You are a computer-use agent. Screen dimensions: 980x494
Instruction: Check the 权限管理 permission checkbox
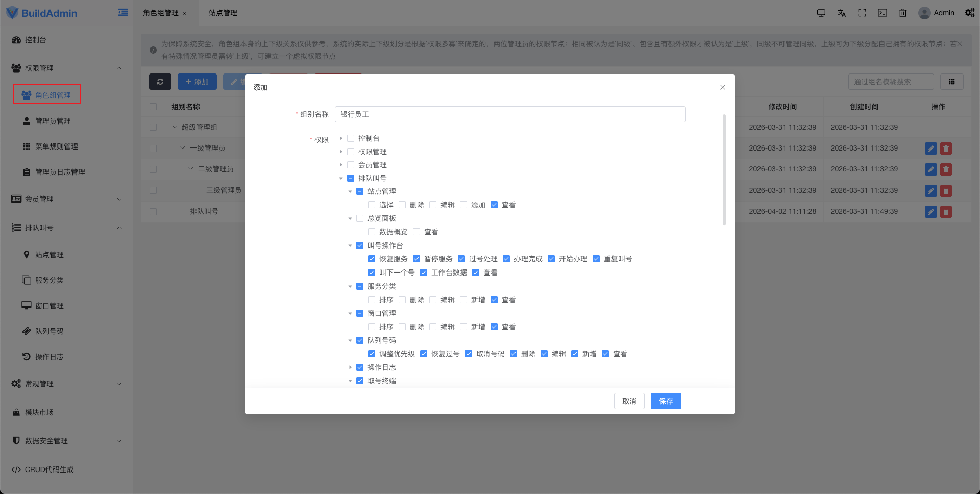(351, 152)
